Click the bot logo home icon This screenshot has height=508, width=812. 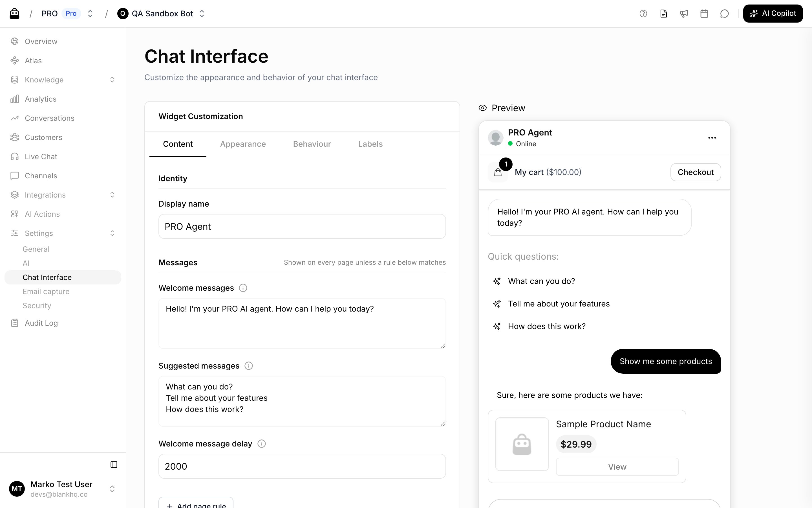click(14, 14)
